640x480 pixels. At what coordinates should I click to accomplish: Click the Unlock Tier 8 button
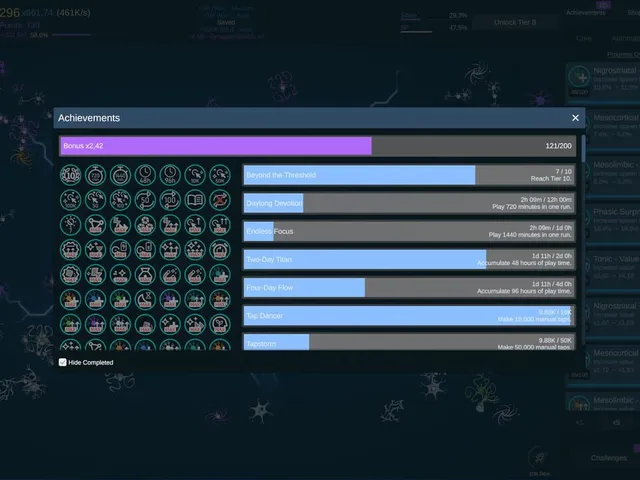[x=515, y=22]
